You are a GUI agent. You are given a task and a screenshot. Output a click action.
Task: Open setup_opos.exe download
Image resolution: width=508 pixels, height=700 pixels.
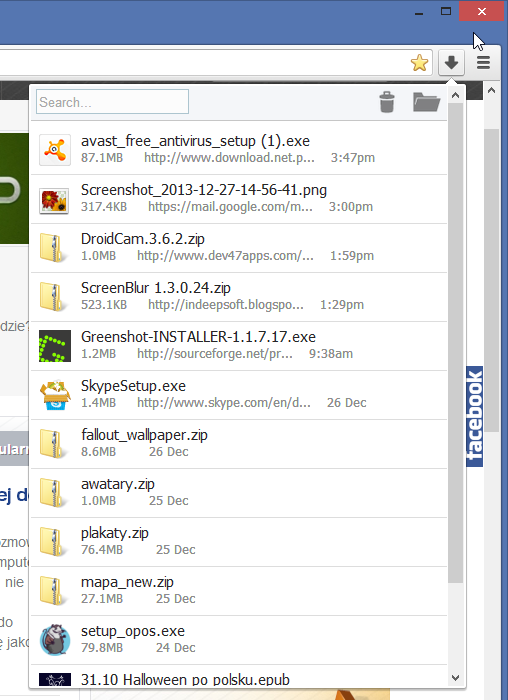click(133, 631)
